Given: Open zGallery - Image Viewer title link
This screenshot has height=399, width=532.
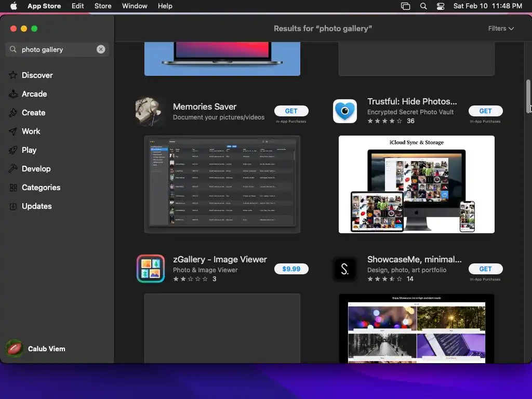Looking at the screenshot, I should point(220,260).
